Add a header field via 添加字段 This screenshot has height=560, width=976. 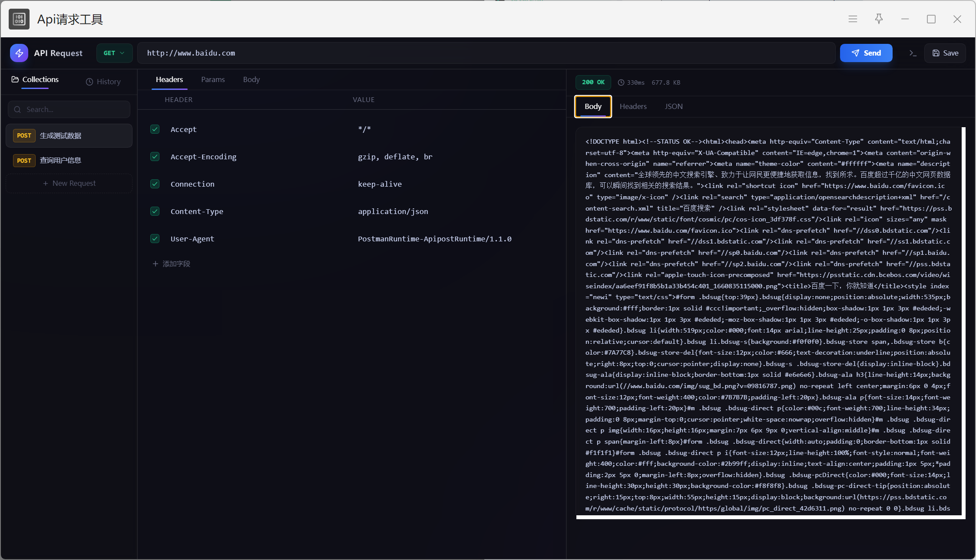172,264
